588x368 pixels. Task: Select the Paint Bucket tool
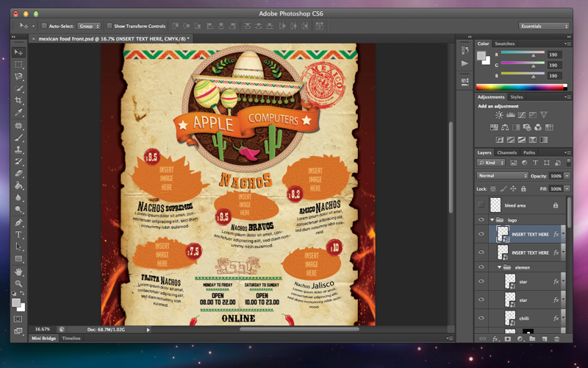click(18, 185)
